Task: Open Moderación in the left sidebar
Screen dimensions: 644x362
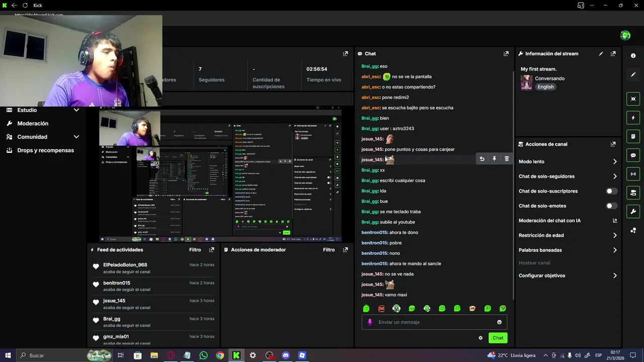Action: [33, 124]
